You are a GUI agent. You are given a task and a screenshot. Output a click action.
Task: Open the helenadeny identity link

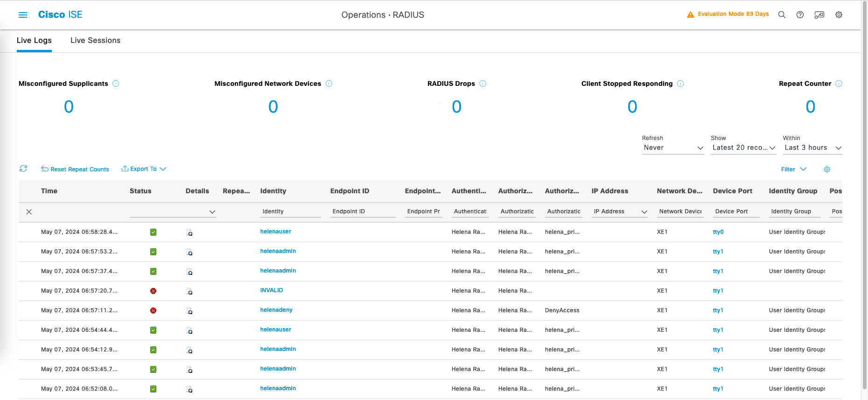pos(276,310)
